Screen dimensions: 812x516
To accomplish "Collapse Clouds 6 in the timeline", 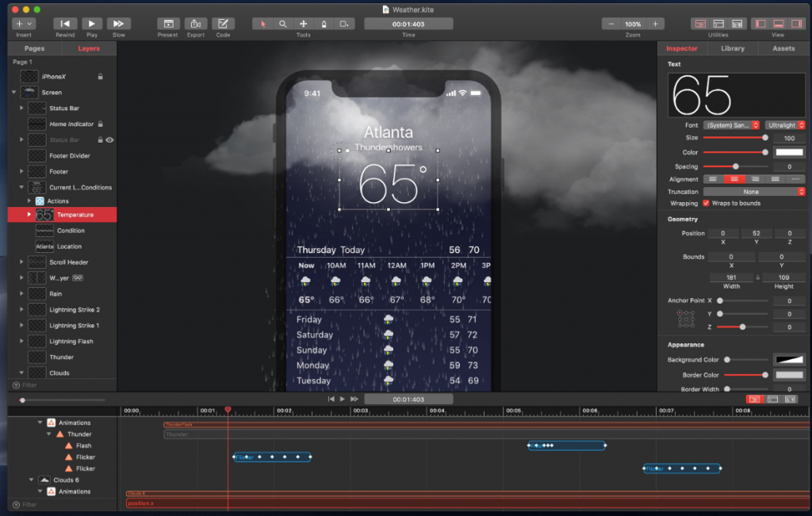I will pos(32,480).
